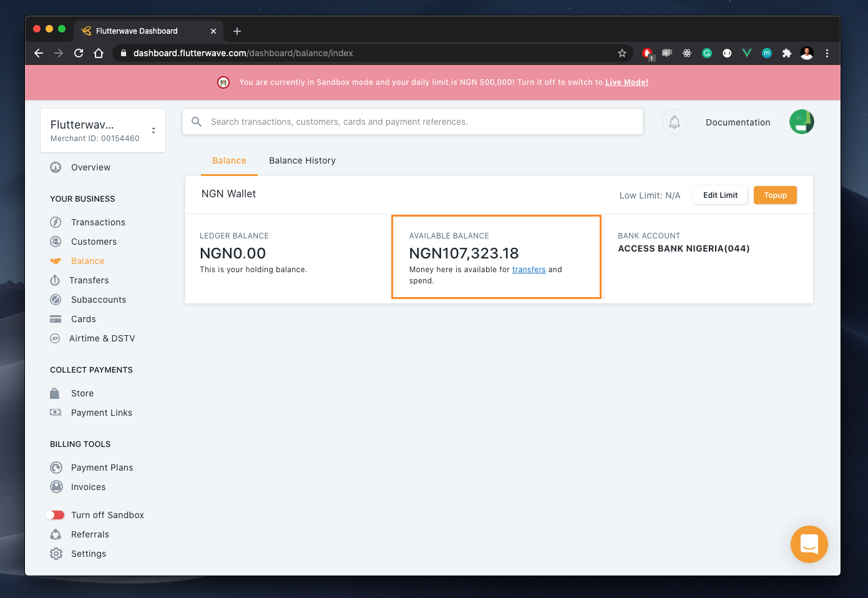Toggle the Turn off Sandbox switch
Image resolution: width=868 pixels, height=598 pixels.
tap(55, 515)
